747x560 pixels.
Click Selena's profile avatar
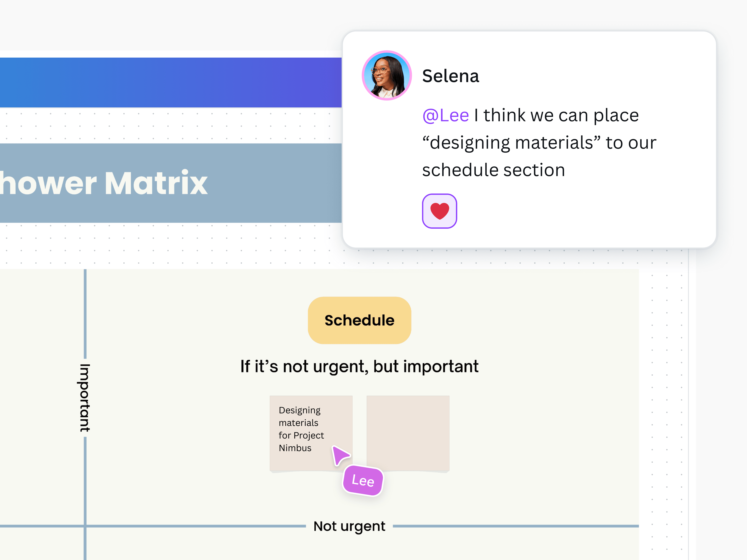click(387, 76)
